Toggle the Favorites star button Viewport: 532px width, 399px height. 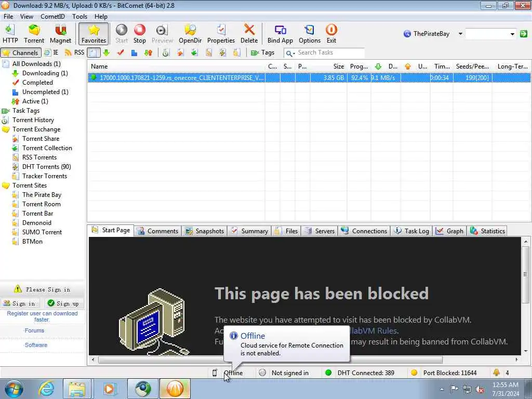(x=94, y=34)
